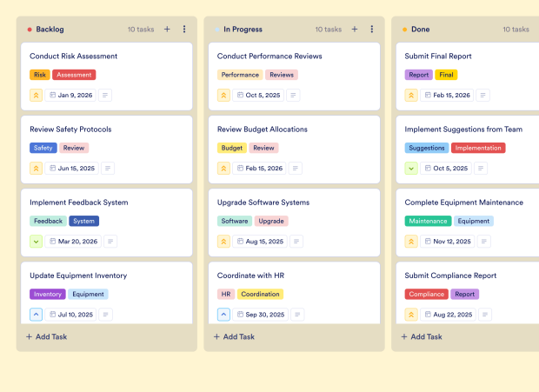
Task: Expand low priority chevron on Implement Feedback System
Action: 37,241
